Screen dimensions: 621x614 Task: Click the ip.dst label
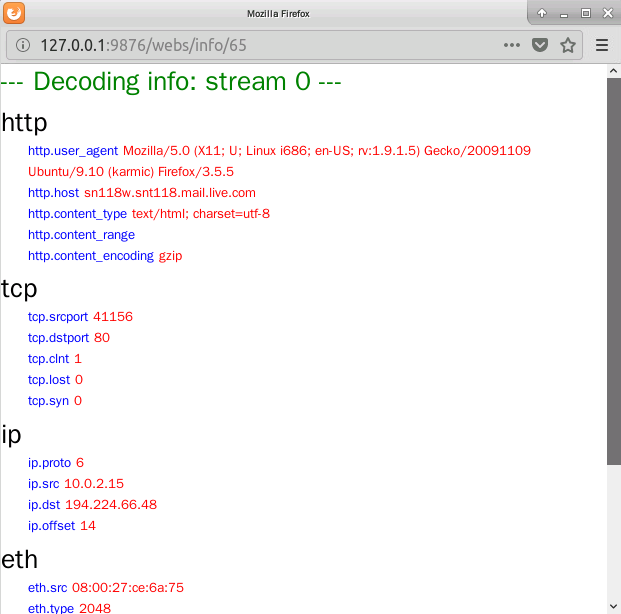pos(44,505)
